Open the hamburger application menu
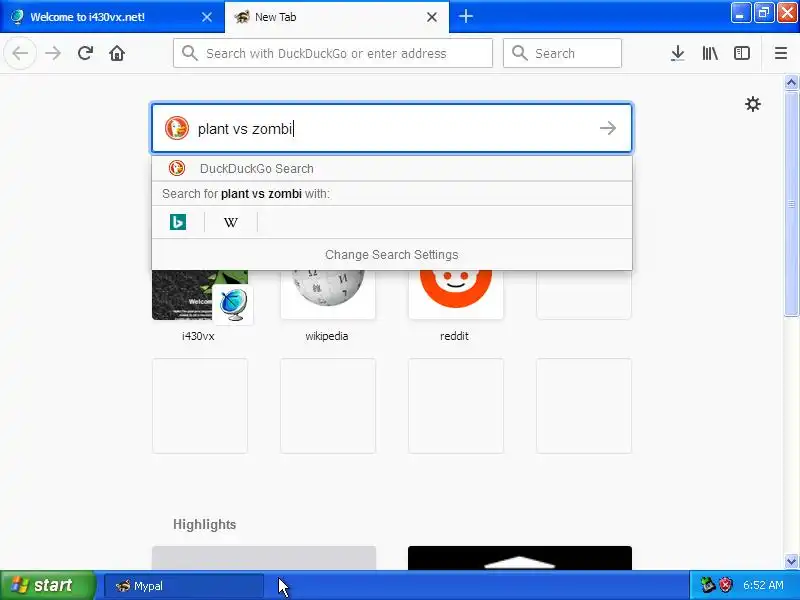The width and height of the screenshot is (800, 600). tap(781, 53)
